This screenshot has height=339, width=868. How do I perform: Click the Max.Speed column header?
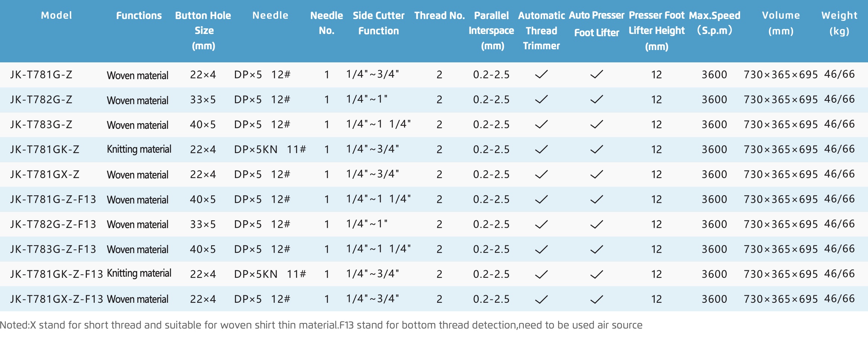pyautogui.click(x=714, y=23)
